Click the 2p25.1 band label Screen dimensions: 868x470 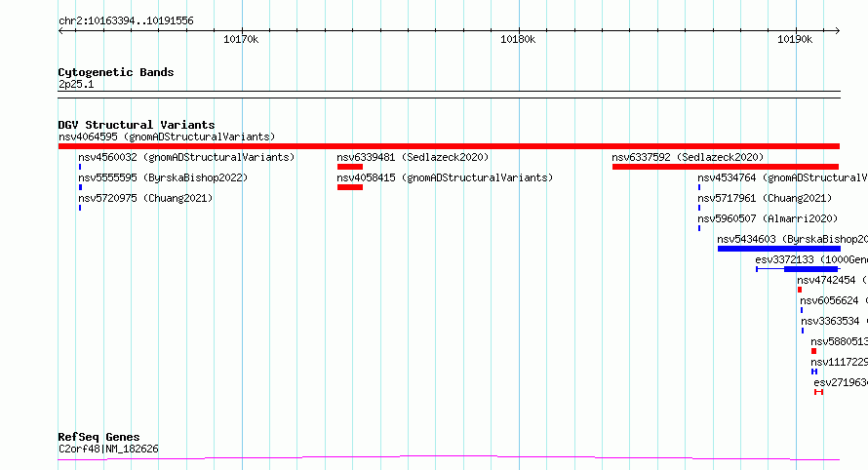76,84
